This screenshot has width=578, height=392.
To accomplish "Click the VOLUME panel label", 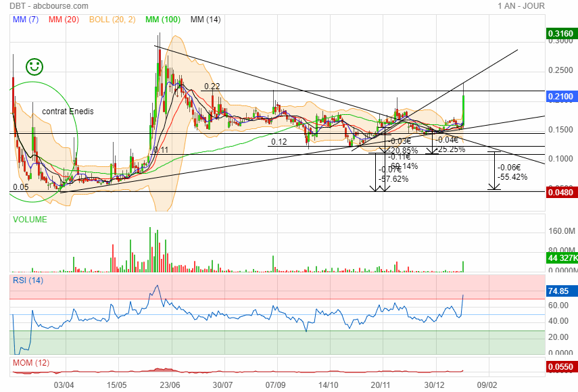I will coord(30,220).
